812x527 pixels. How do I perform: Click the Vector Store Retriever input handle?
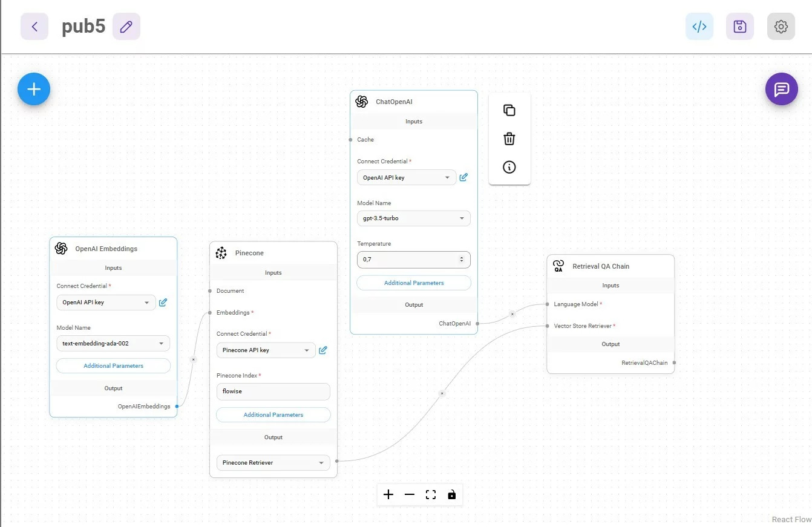[x=547, y=326]
